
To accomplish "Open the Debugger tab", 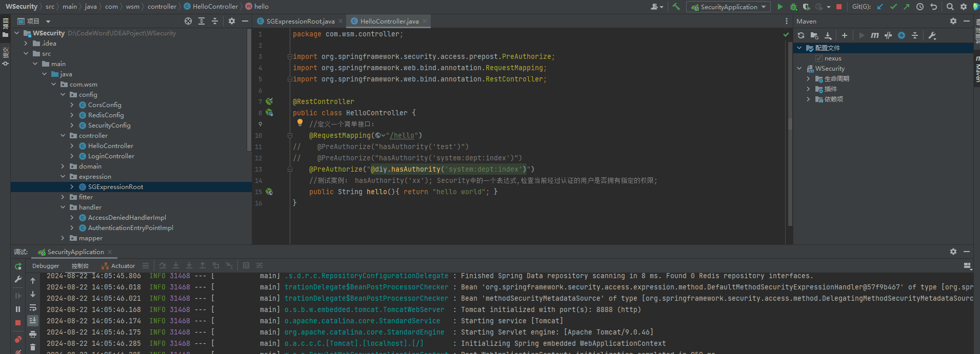I will (46, 266).
